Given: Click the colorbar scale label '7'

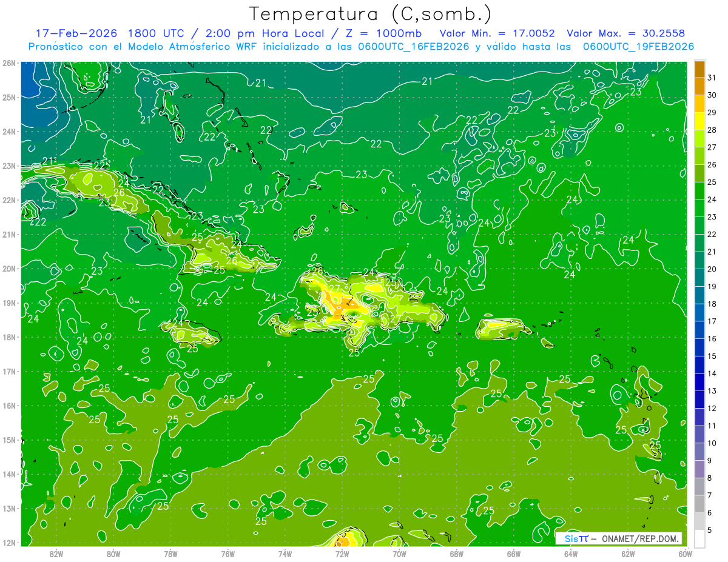Looking at the screenshot, I should [710, 495].
